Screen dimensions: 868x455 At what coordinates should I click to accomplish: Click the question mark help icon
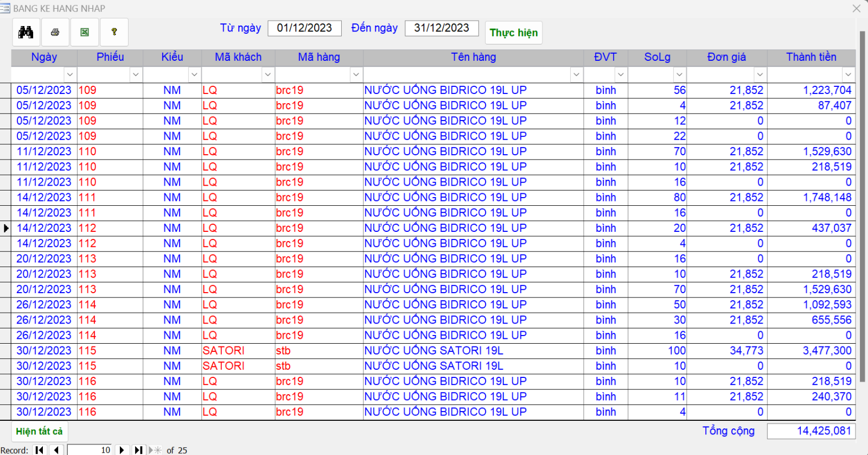[114, 33]
